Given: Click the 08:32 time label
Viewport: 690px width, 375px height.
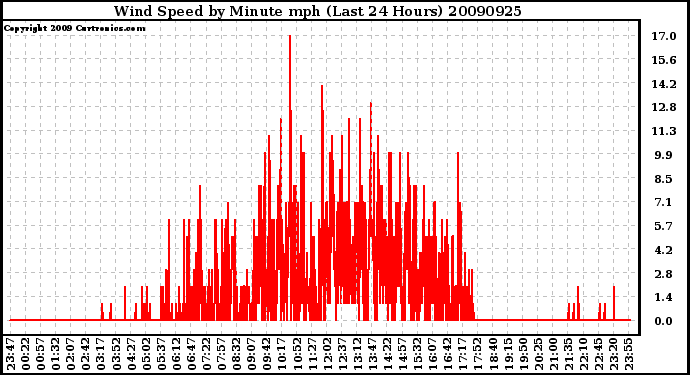Looking at the screenshot, I should click(236, 354).
